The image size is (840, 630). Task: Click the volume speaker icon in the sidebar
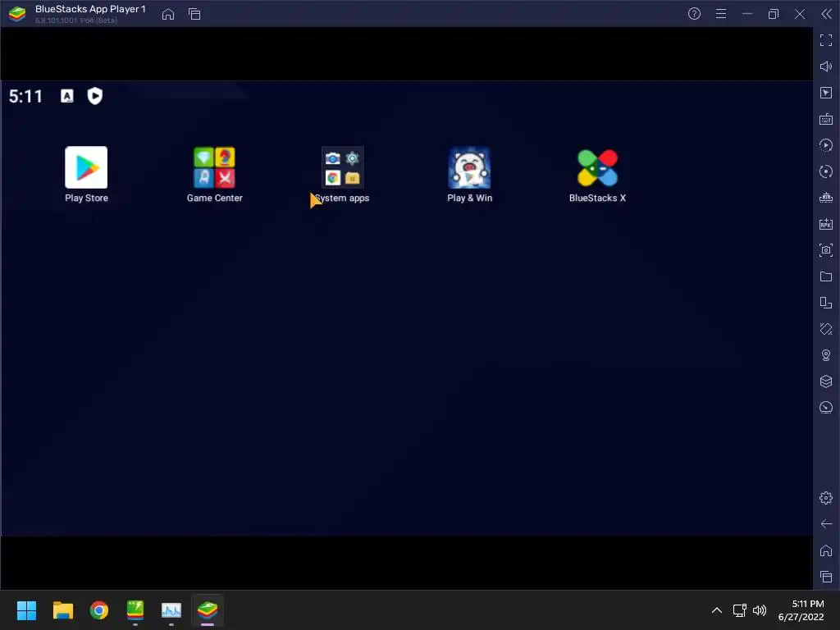point(826,66)
